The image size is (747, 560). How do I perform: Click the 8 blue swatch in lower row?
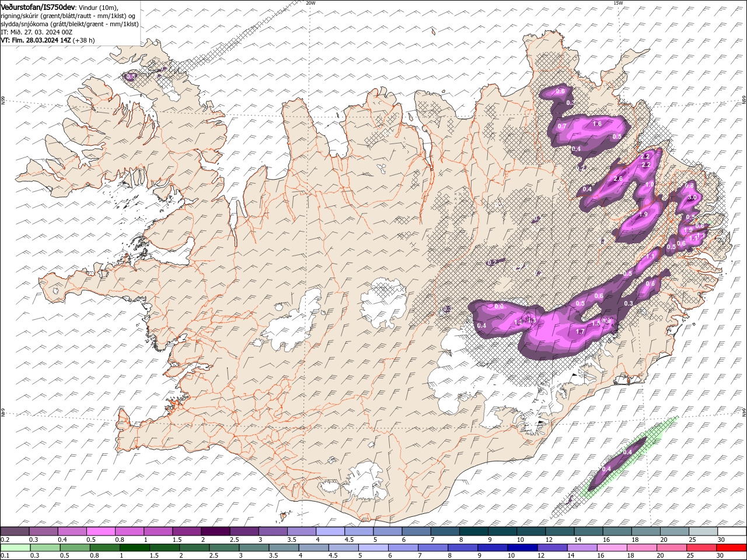click(x=462, y=548)
